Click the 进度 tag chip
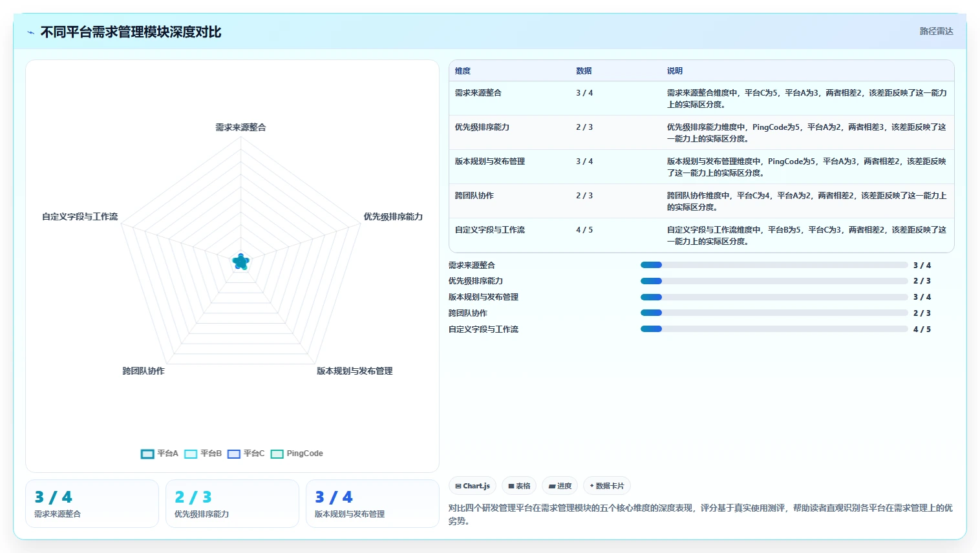Image resolution: width=980 pixels, height=553 pixels. pos(560,486)
